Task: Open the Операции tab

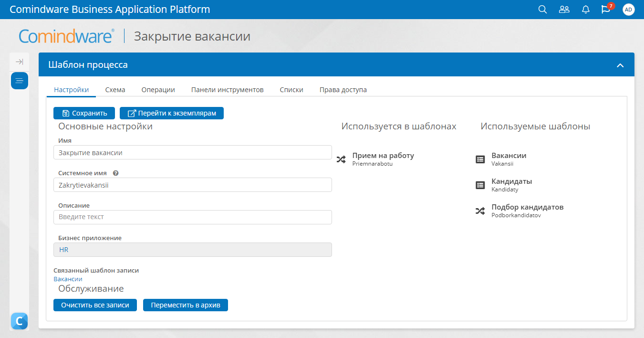Action: pos(158,90)
